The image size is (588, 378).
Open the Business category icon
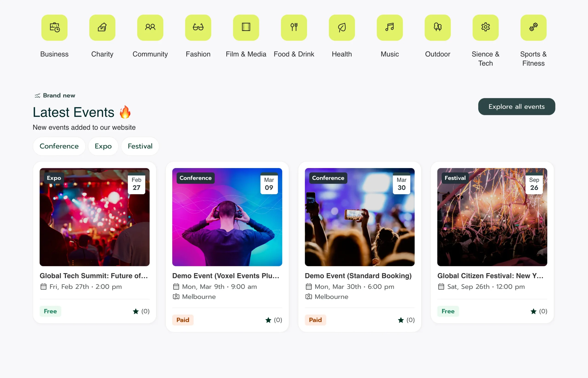[54, 28]
